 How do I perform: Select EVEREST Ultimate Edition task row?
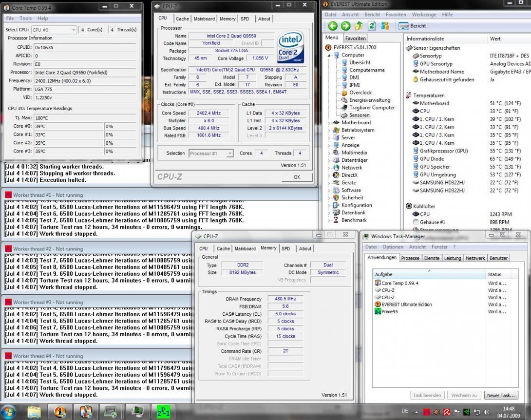point(445,305)
